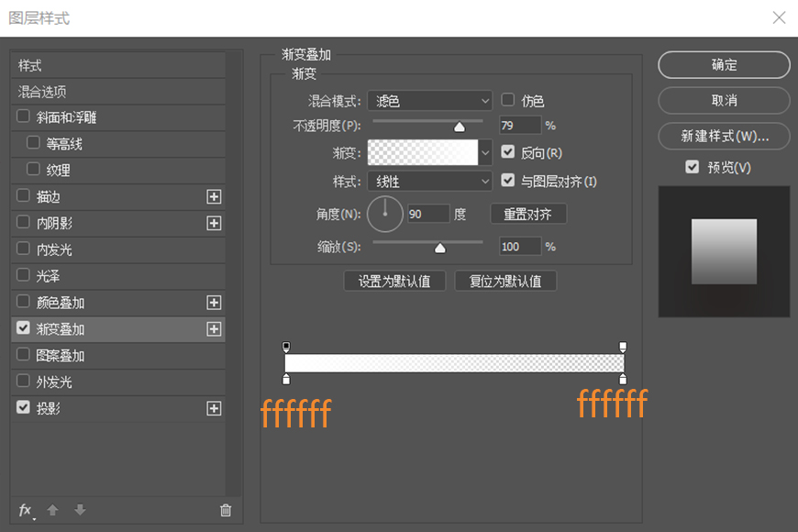Click the up arrow next to fx icon

click(x=53, y=511)
